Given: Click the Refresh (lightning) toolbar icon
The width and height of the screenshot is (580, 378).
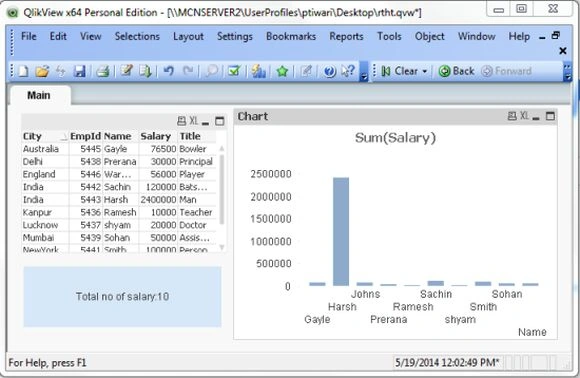Looking at the screenshot, I should pos(61,71).
